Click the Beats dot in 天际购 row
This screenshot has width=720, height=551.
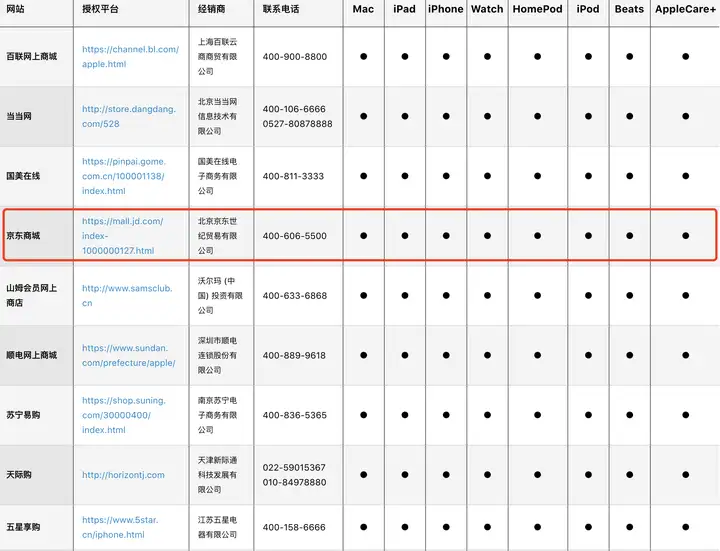click(x=629, y=475)
